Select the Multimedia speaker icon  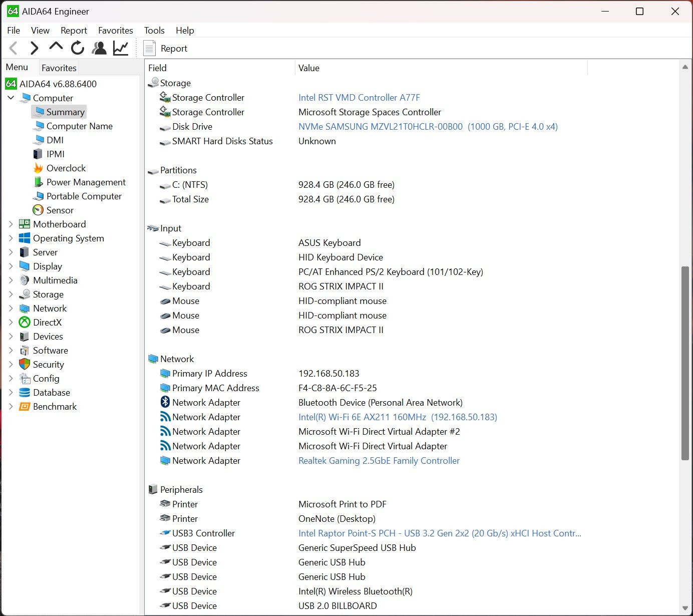(x=25, y=280)
